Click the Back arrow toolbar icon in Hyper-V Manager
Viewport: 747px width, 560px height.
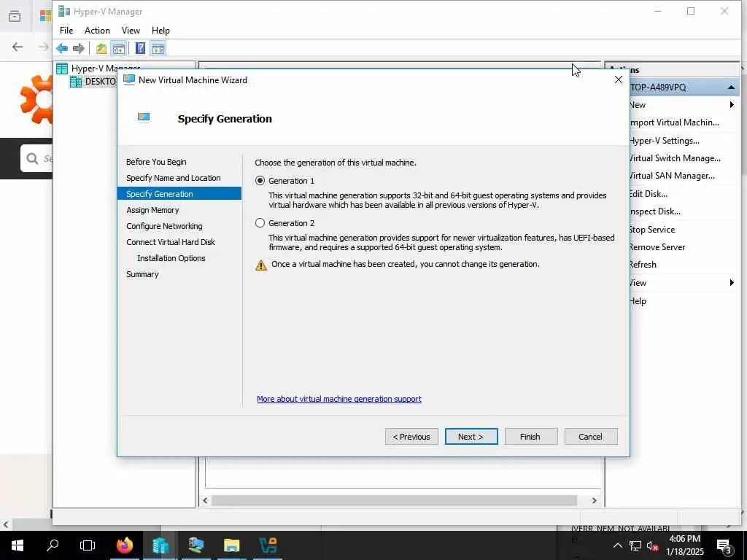(62, 48)
